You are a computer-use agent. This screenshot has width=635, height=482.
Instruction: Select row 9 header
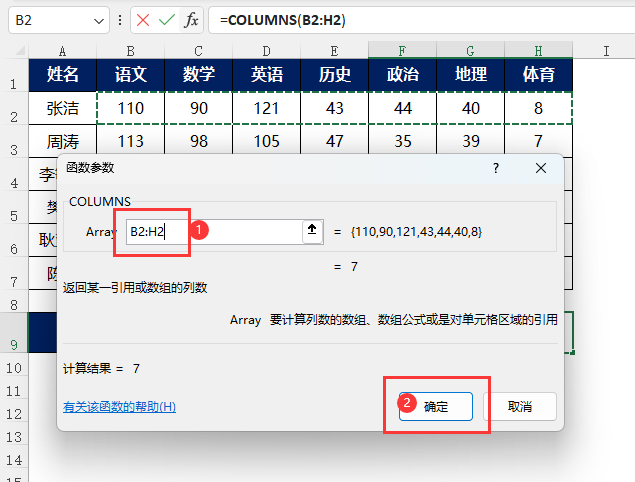click(x=14, y=332)
